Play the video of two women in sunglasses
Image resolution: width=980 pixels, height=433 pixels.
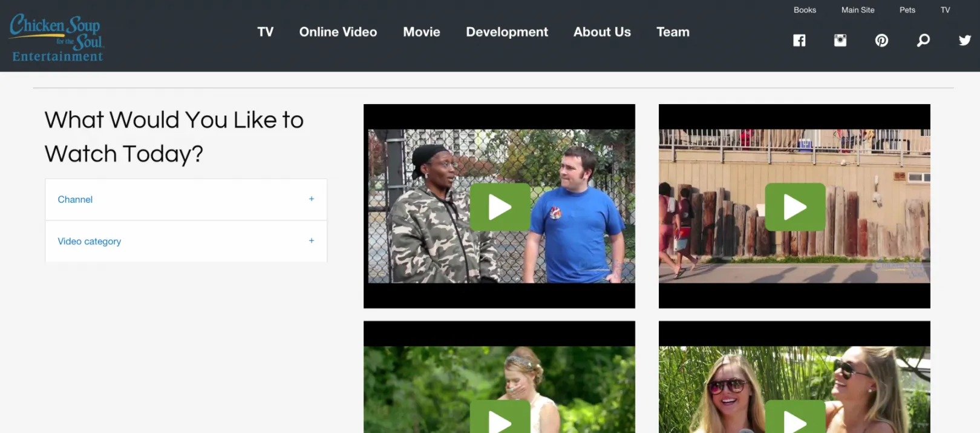coord(795,418)
